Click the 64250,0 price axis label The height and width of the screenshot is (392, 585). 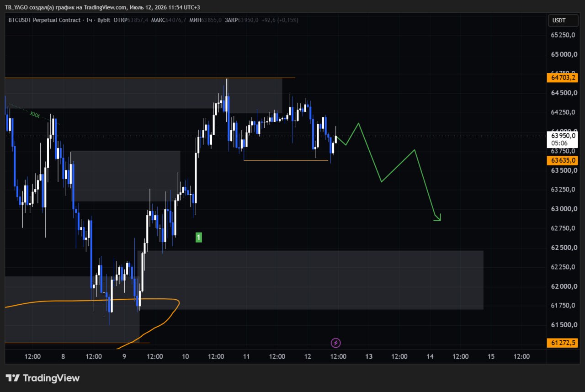click(x=563, y=112)
